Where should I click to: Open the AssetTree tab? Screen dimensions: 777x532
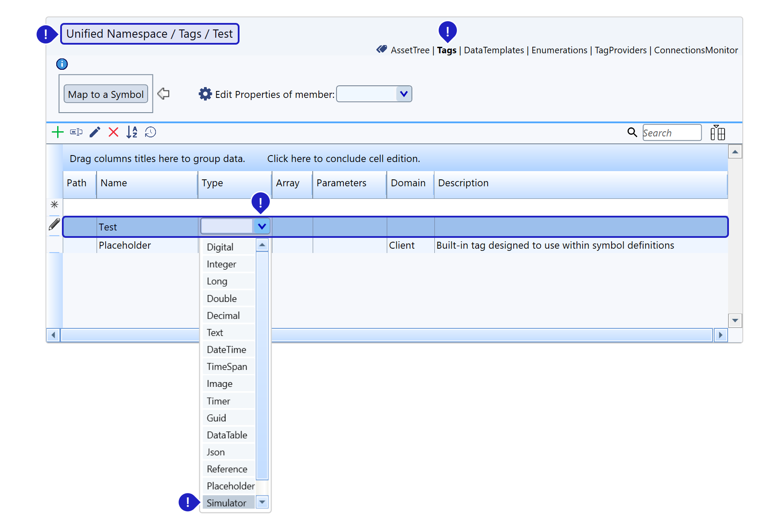[410, 50]
